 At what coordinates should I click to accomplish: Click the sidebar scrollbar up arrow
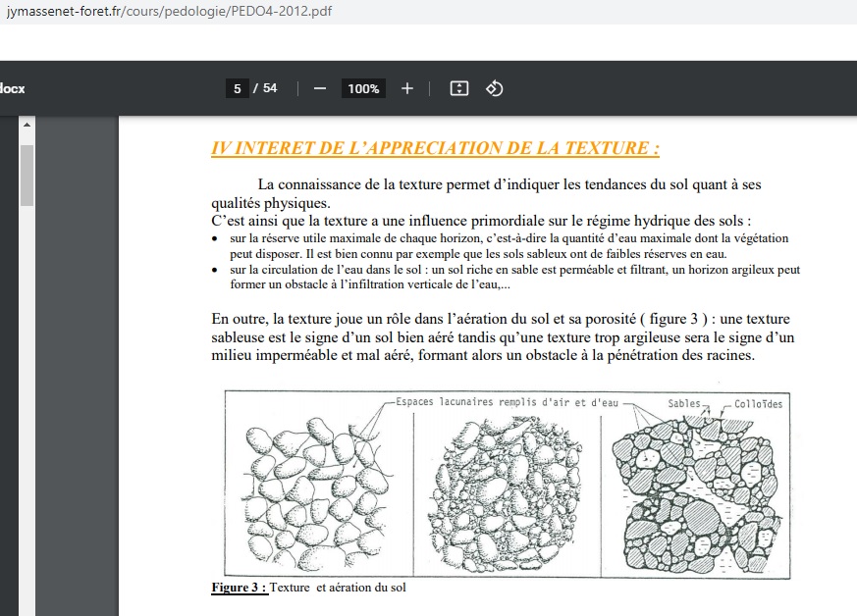(27, 126)
